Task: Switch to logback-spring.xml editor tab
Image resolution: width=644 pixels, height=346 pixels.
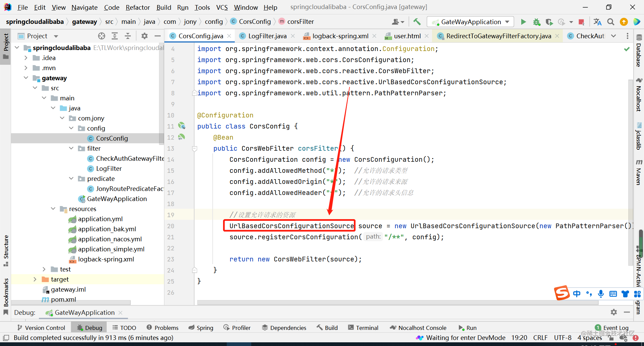Action: [340, 36]
